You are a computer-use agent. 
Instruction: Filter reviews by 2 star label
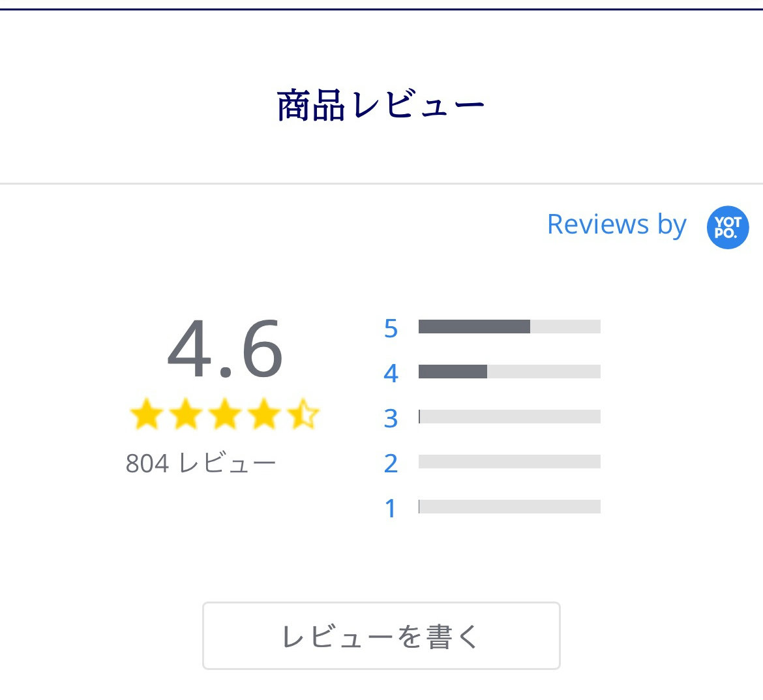pyautogui.click(x=391, y=463)
